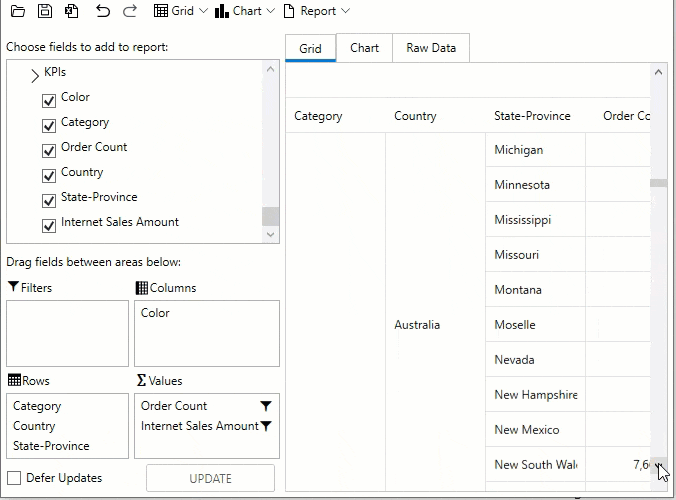
Task: Expand the KPIs tree node
Action: coord(35,74)
